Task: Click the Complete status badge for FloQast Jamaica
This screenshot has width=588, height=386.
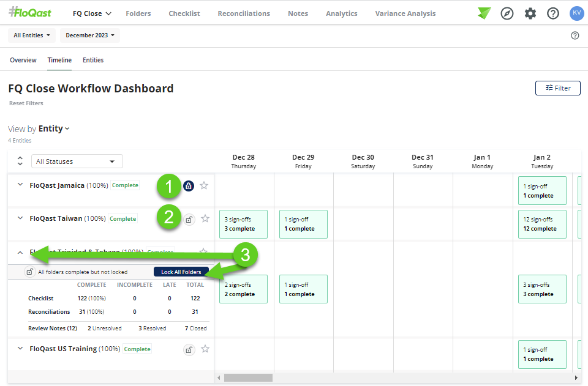Action: 125,185
